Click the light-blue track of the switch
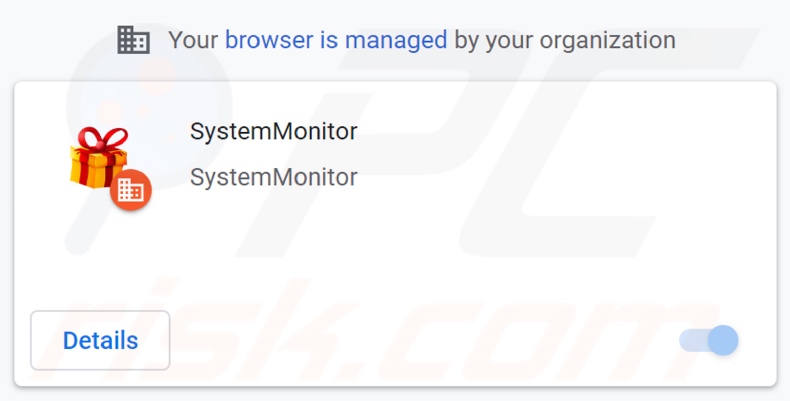Screen dimensions: 790x401 (x=691, y=340)
